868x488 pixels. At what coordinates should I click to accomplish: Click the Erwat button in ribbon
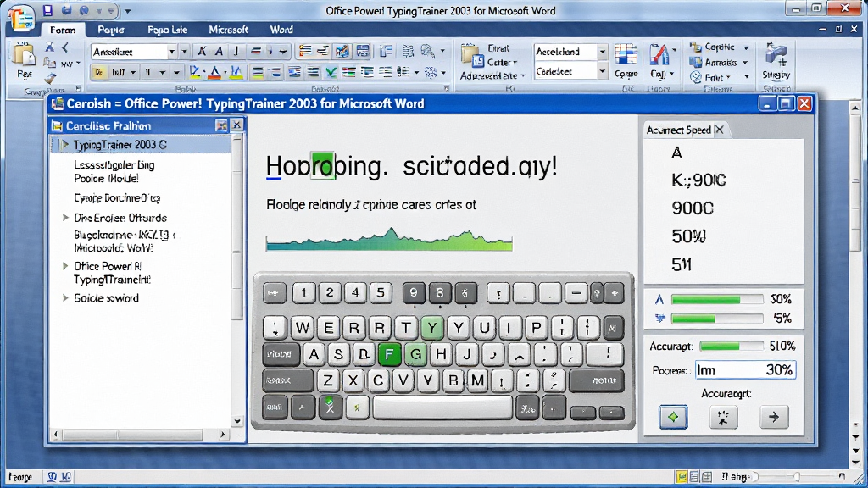[498, 48]
